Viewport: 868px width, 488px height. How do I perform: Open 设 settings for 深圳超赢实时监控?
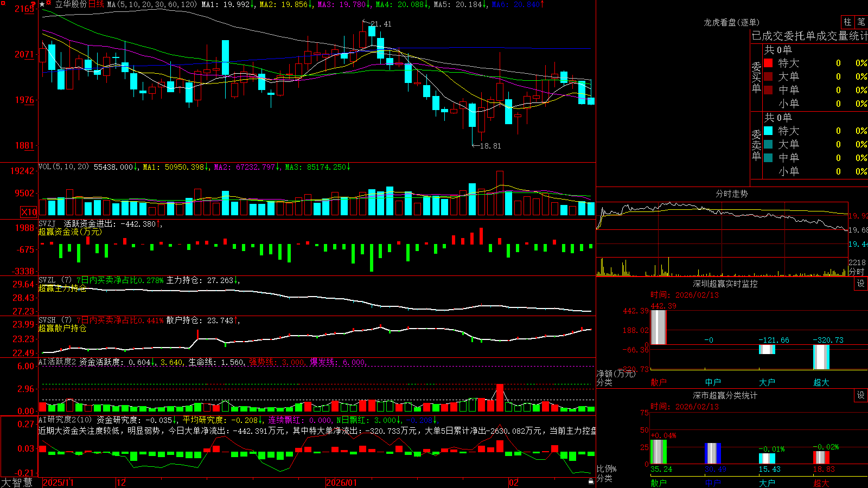click(861, 284)
